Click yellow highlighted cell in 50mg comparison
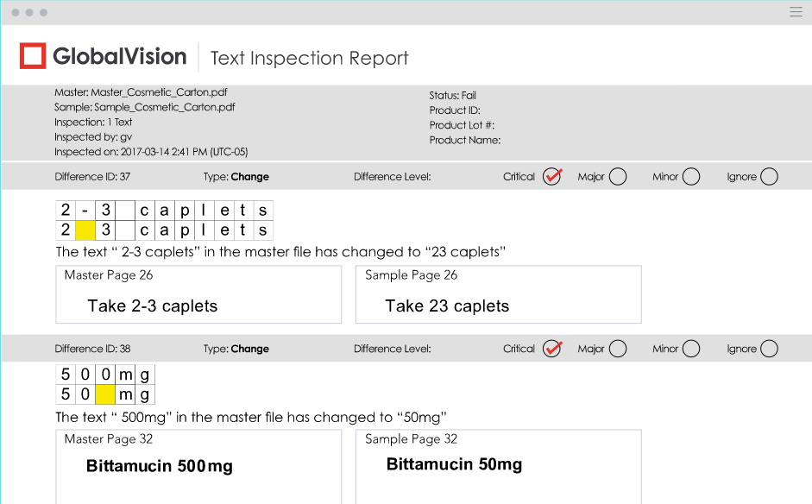Image resolution: width=812 pixels, height=504 pixels. (105, 395)
